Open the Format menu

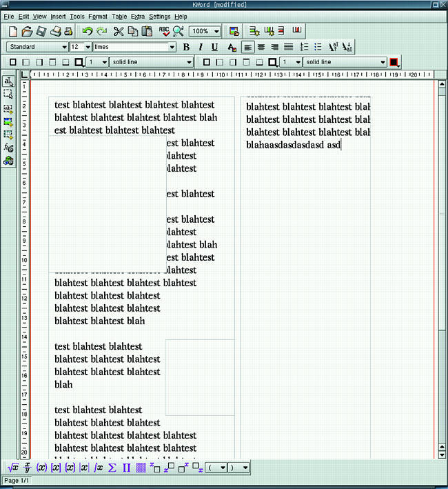click(97, 16)
